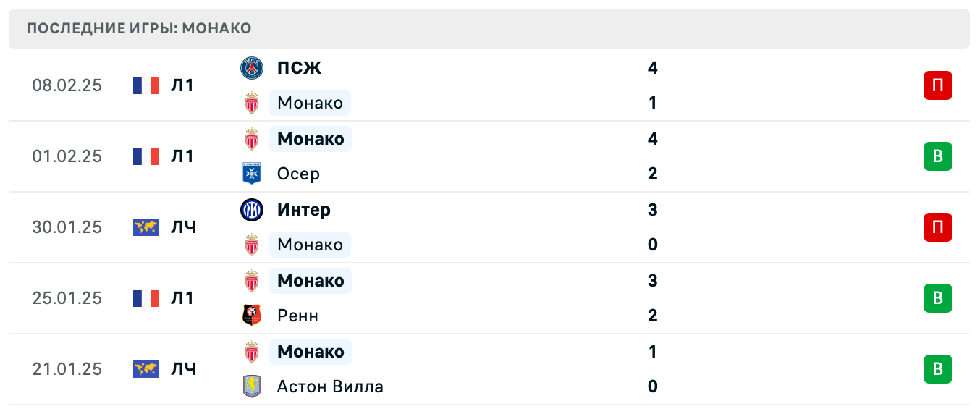Click the Rennes club crest icon

(251, 316)
